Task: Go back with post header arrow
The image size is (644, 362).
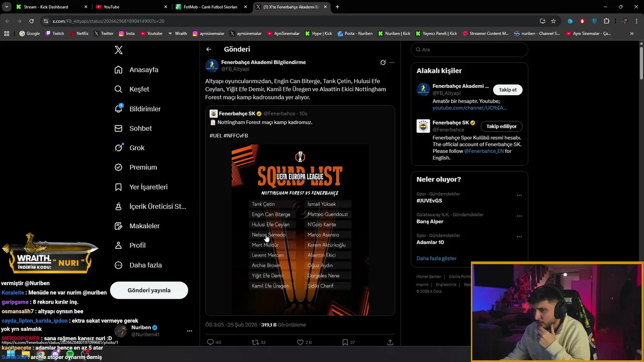Action: tap(209, 49)
